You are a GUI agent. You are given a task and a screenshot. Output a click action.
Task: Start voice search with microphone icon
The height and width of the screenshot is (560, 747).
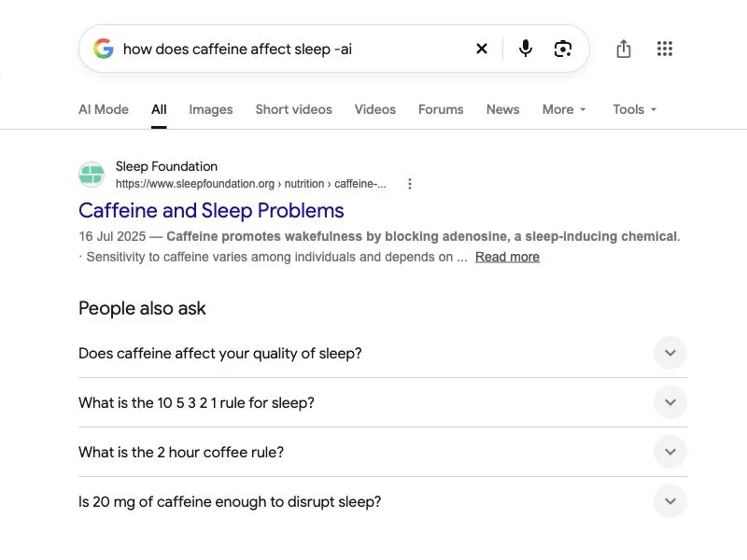pos(526,49)
